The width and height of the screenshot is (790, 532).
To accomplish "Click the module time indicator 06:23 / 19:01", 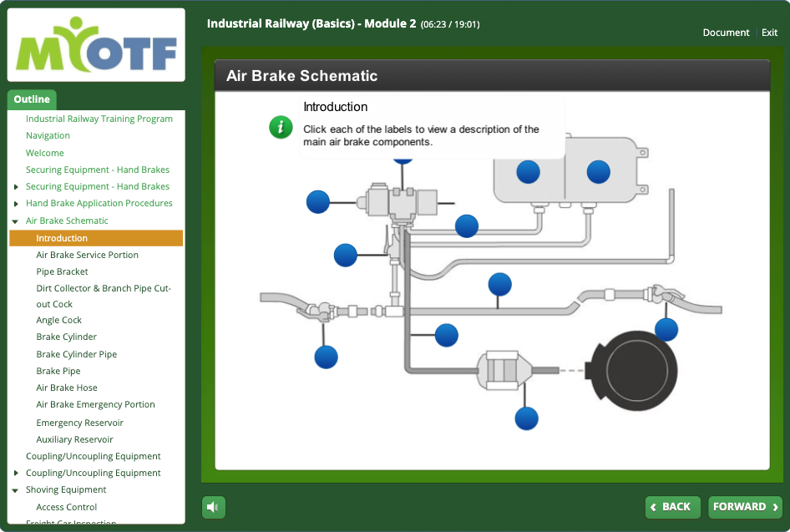I will [450, 24].
